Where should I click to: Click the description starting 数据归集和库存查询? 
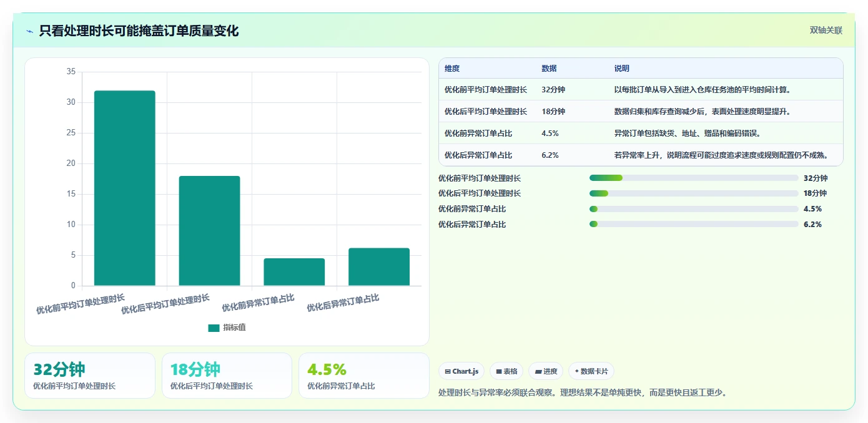[x=703, y=112]
